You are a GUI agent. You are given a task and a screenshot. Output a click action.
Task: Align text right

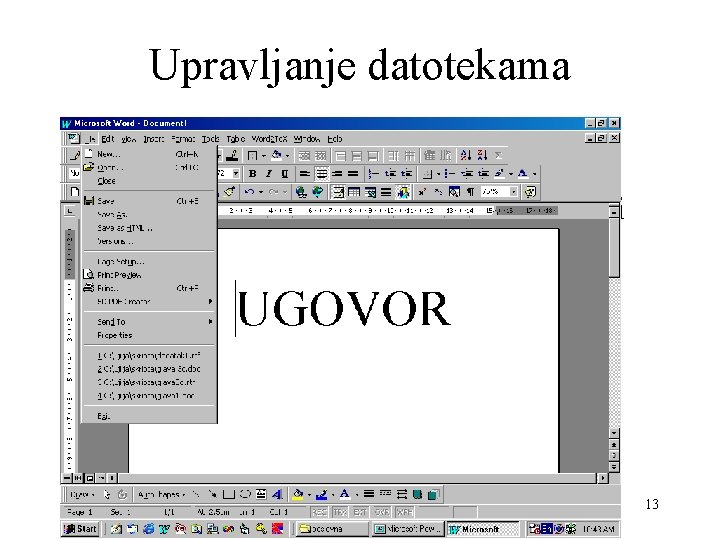338,174
